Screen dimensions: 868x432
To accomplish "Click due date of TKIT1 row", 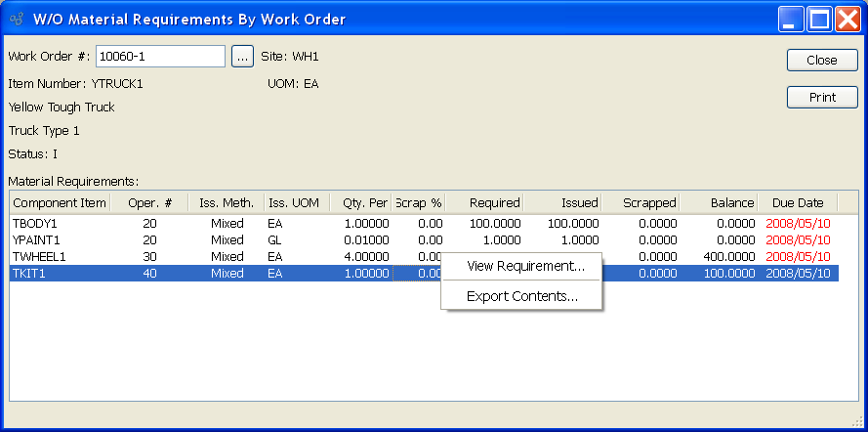I will coord(798,274).
